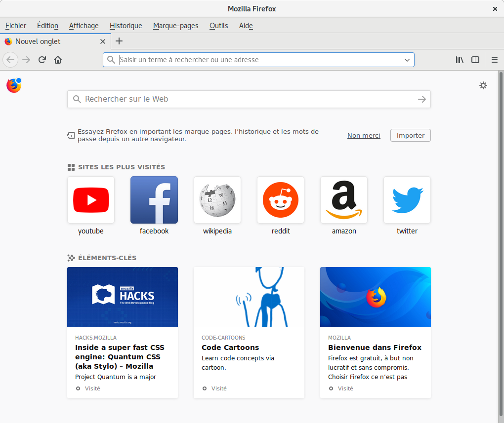
Task: Click magnifier icon in the address bar
Action: coord(111,60)
